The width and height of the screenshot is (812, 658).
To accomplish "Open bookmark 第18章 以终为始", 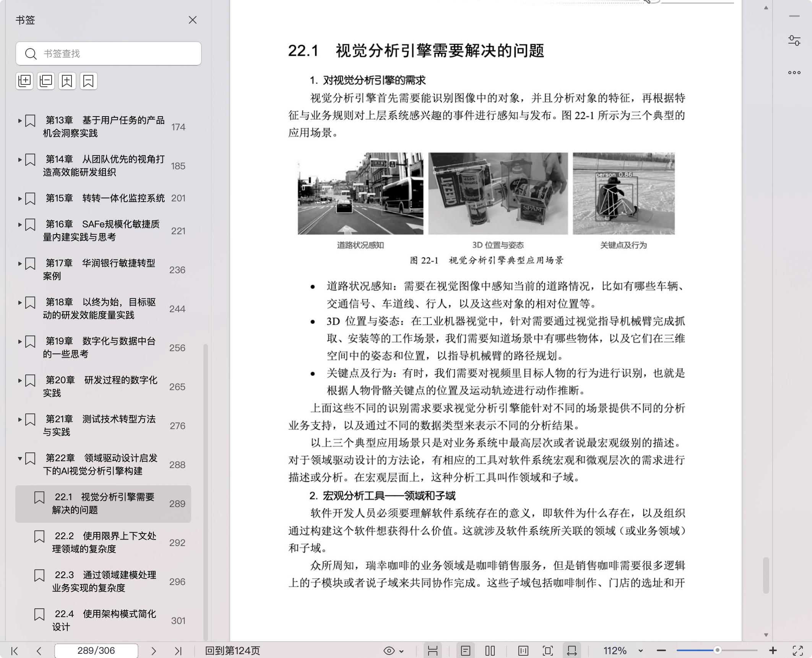I will point(99,308).
